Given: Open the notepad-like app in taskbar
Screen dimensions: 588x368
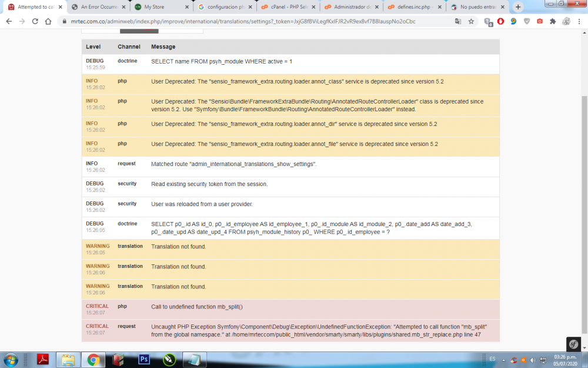Looking at the screenshot, I should (x=195, y=360).
